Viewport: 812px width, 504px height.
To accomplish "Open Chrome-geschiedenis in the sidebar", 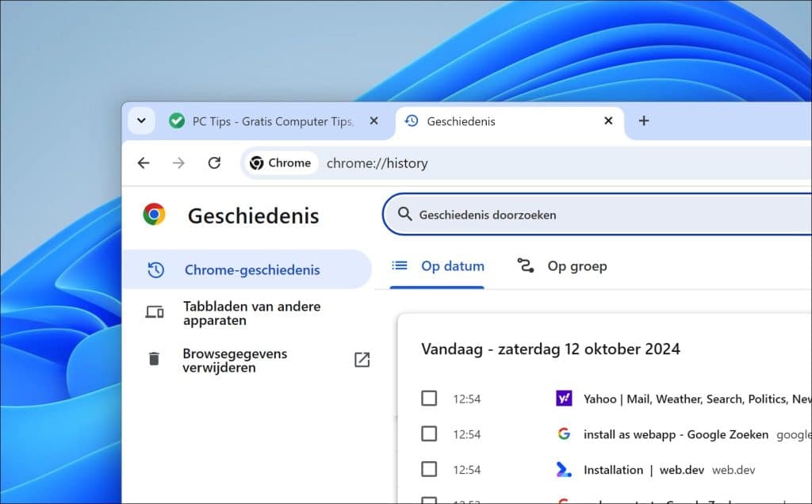I will [x=247, y=269].
